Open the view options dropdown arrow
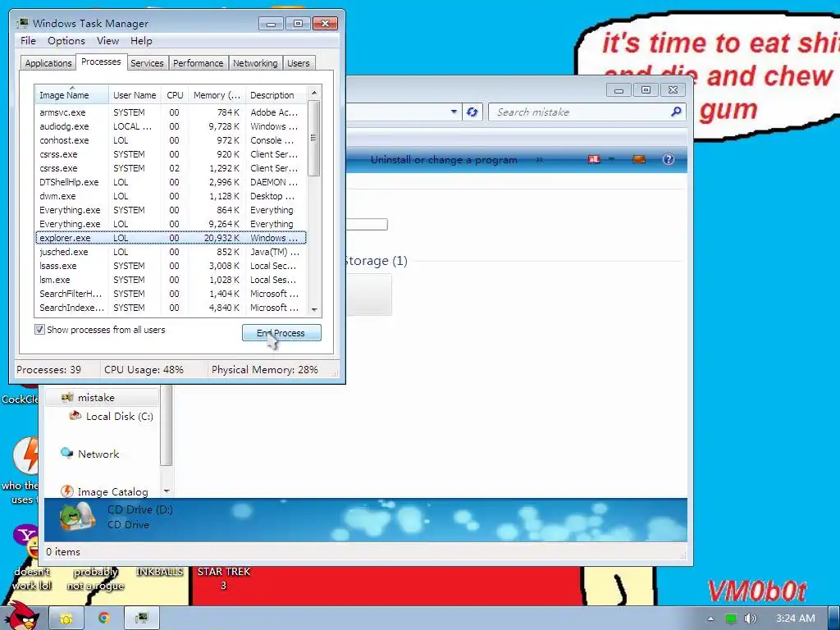This screenshot has height=630, width=840. [x=611, y=159]
